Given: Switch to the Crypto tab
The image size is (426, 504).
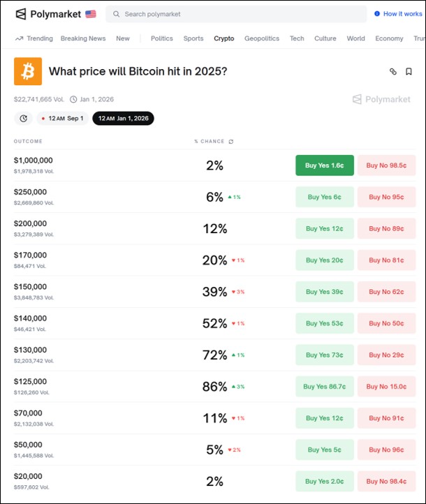Looking at the screenshot, I should tap(223, 39).
